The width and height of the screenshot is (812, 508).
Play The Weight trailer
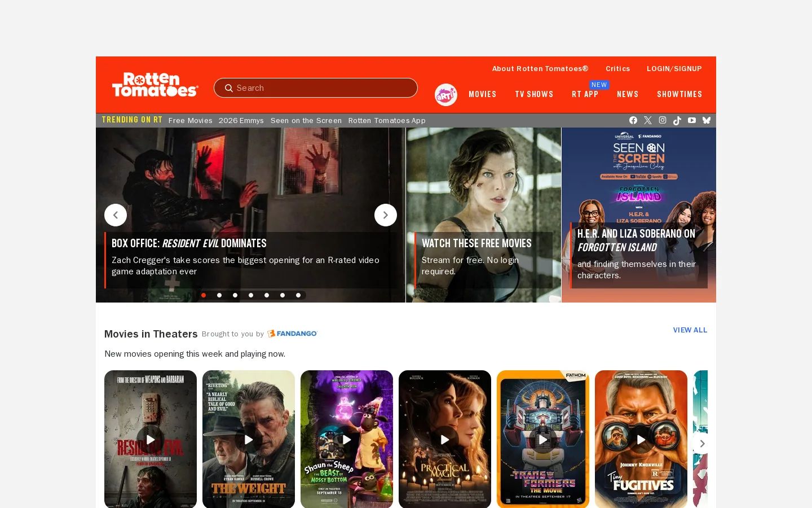pos(249,440)
